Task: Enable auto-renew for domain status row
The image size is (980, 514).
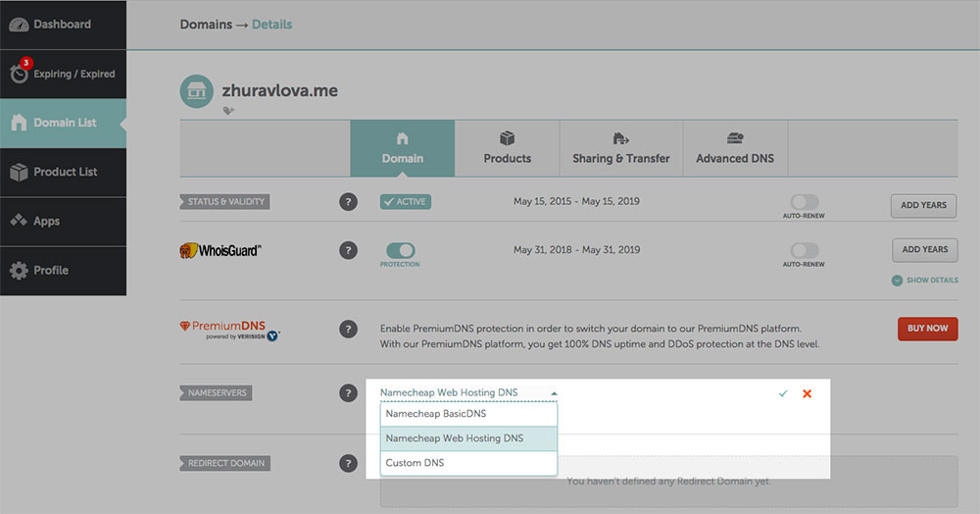Action: [804, 201]
